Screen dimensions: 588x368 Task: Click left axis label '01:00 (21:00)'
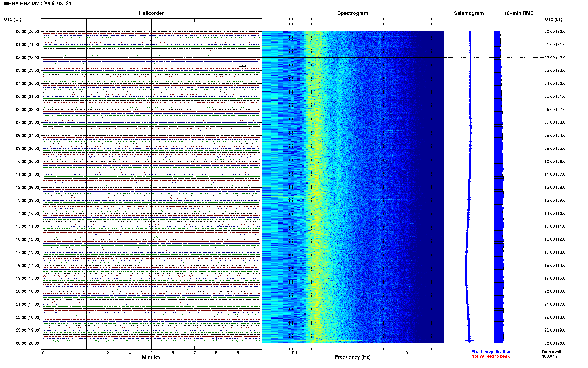28,44
